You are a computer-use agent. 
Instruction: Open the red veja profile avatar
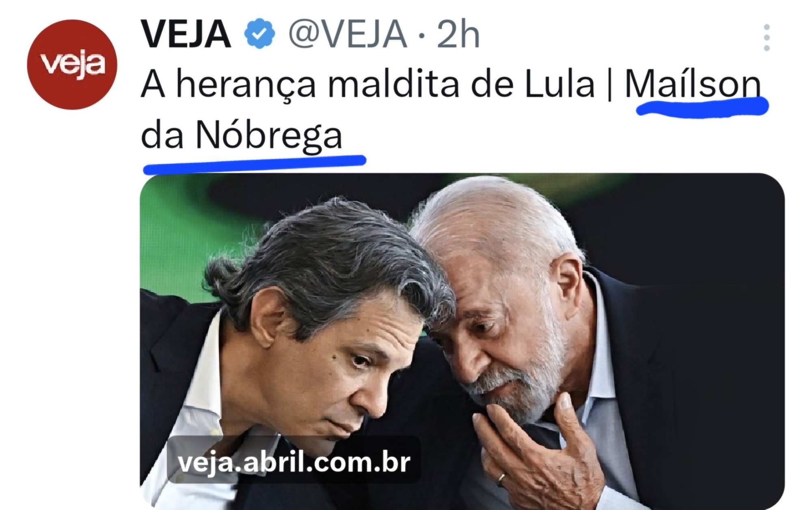click(x=72, y=65)
